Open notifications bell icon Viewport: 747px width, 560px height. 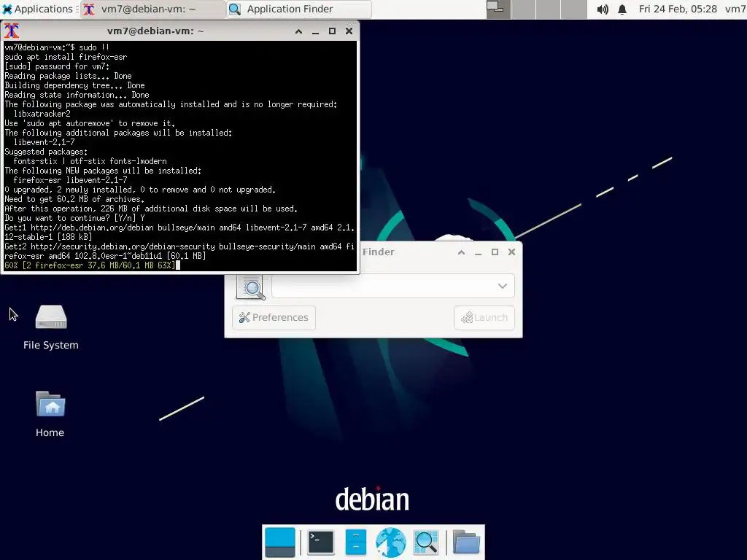(x=622, y=9)
